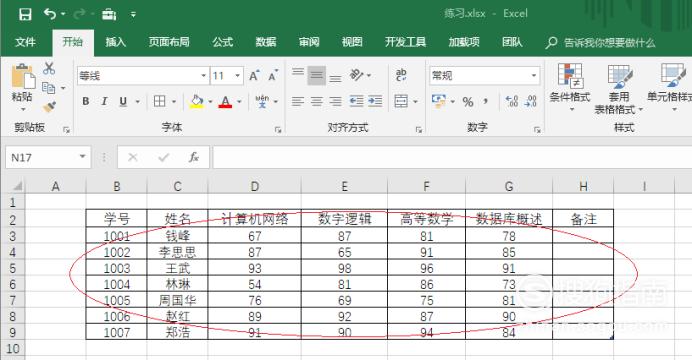
Task: Switch to the 插入 tab
Action: 116,42
